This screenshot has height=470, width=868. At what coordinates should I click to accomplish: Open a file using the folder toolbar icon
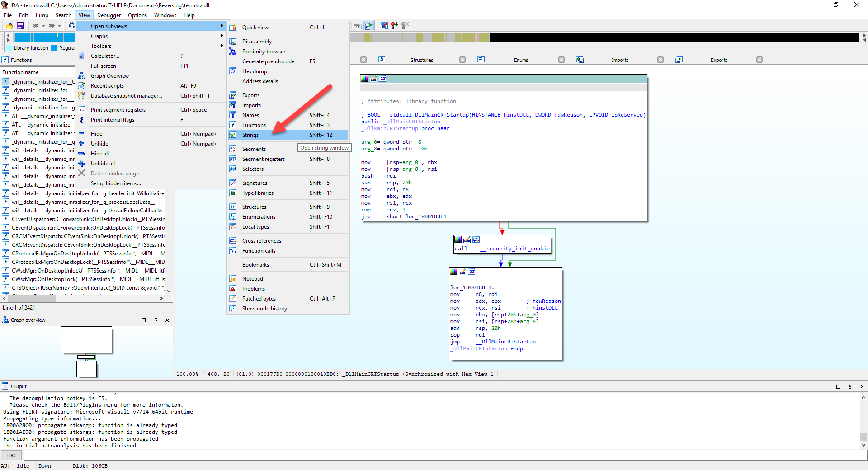(9, 26)
